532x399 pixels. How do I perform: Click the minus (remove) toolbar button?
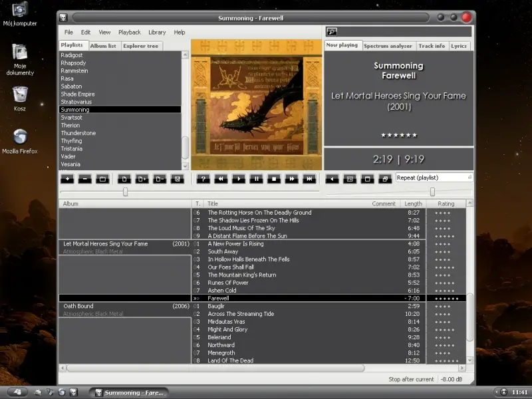[x=85, y=179]
